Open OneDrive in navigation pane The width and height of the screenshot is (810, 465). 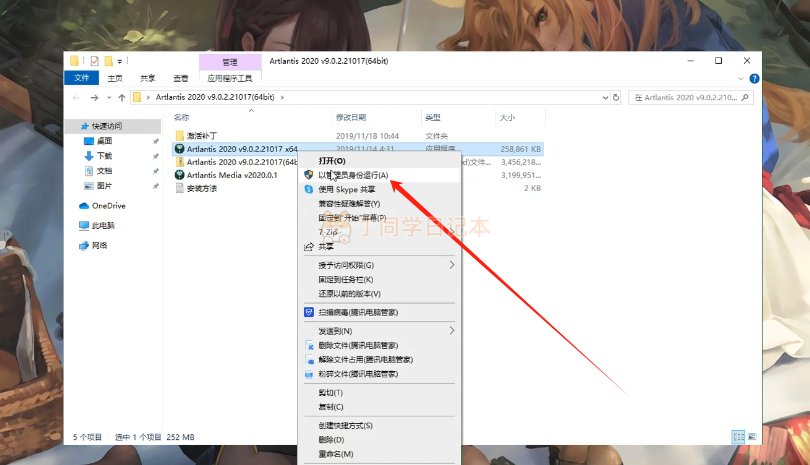coord(108,206)
